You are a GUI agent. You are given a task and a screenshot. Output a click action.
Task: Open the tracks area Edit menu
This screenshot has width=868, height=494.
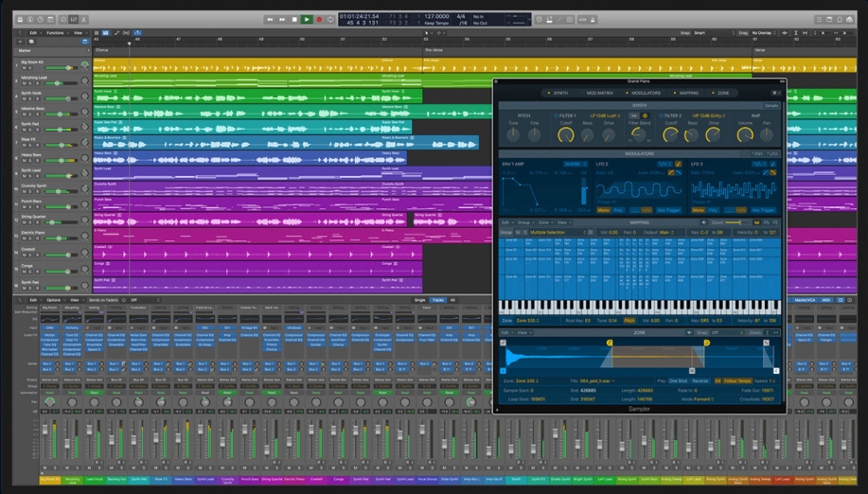coord(34,32)
